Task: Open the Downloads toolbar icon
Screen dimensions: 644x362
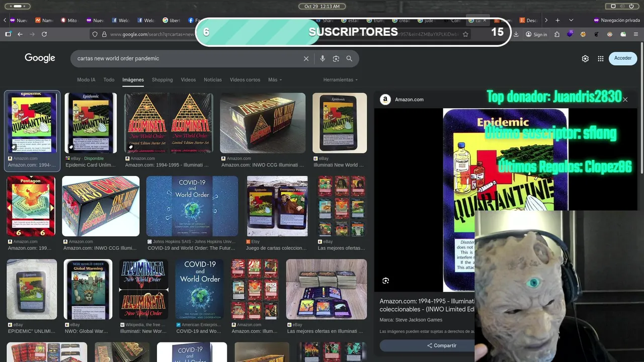Action: click(x=516, y=34)
